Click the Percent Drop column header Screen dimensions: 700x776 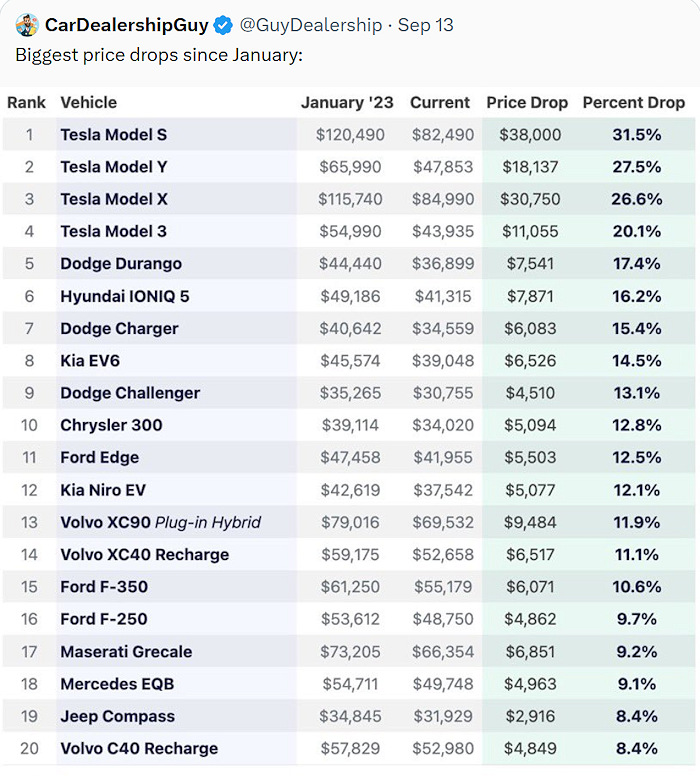coord(634,102)
